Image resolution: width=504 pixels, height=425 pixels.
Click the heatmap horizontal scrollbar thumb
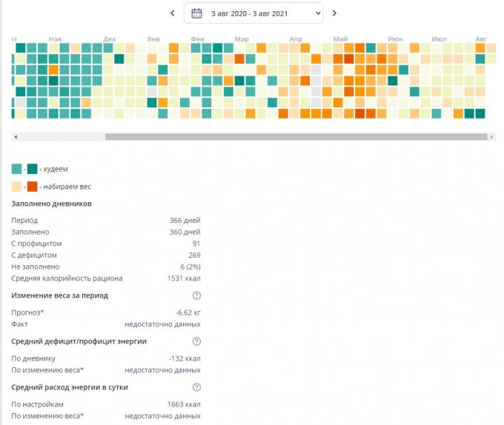point(296,137)
